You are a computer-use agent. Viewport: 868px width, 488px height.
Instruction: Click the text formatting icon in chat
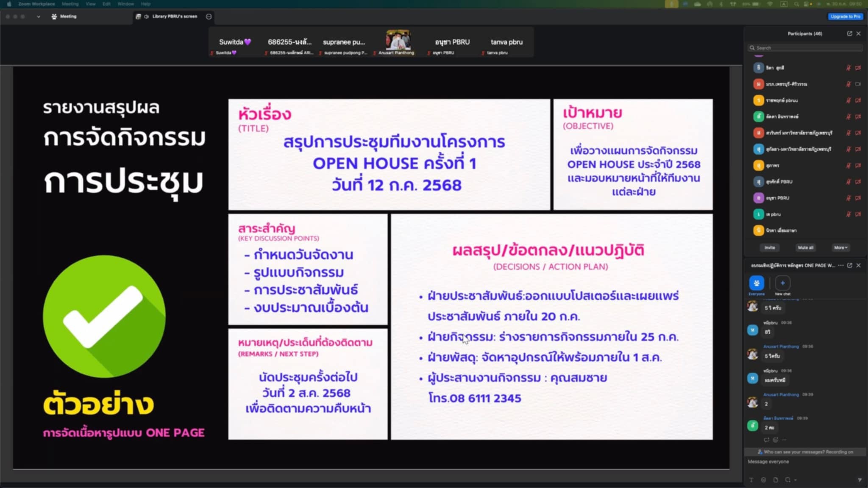tap(751, 480)
